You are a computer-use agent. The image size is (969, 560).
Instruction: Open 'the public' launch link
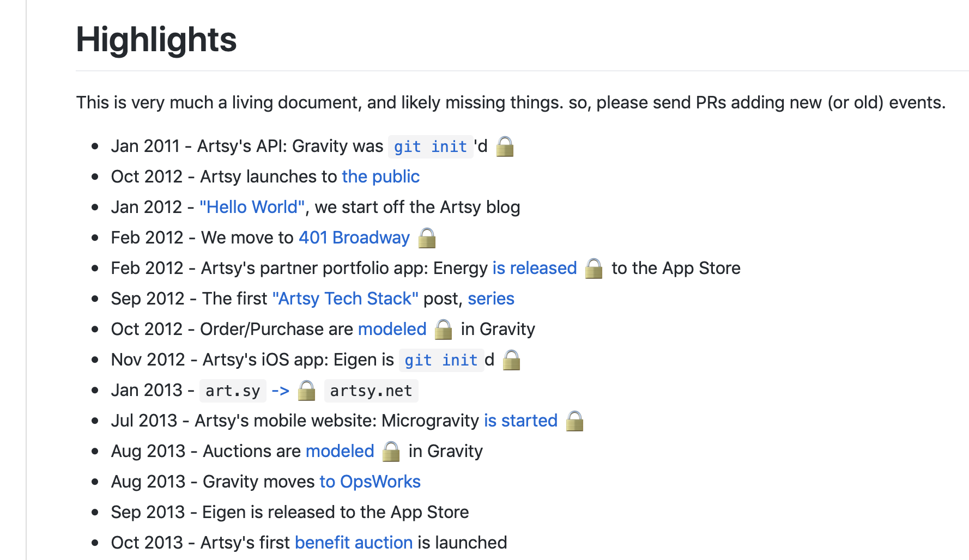(x=380, y=176)
